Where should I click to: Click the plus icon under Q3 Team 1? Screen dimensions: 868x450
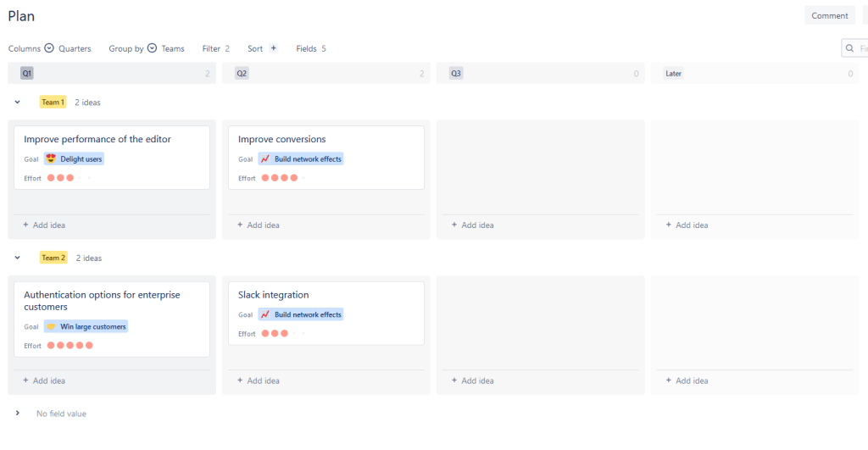(x=454, y=225)
